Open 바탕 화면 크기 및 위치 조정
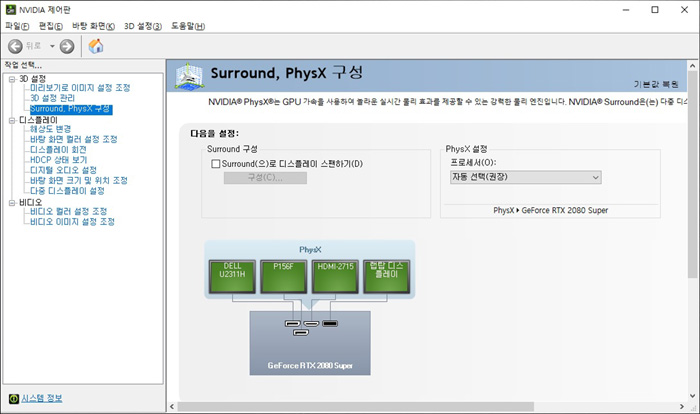This screenshot has height=414, width=700. (x=79, y=180)
